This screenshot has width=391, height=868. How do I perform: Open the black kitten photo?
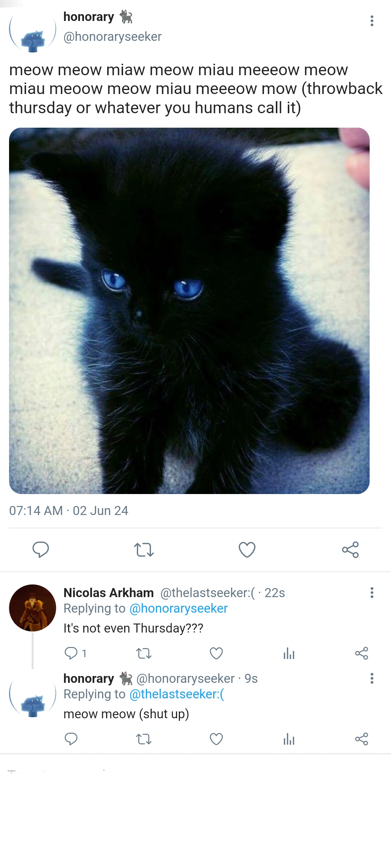click(x=189, y=311)
